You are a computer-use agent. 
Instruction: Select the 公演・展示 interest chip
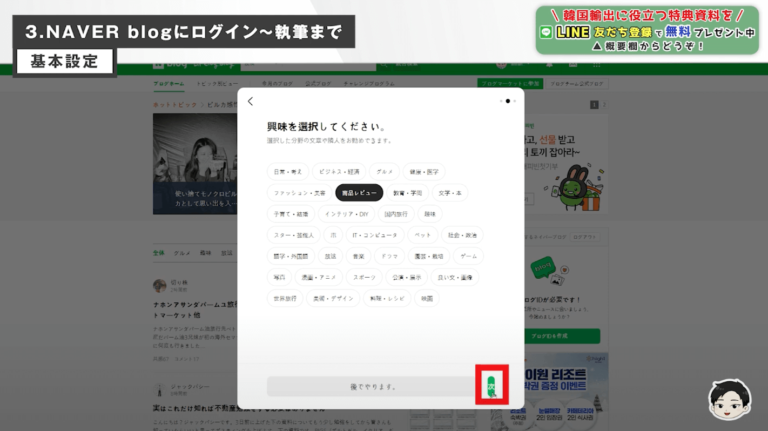pos(407,277)
